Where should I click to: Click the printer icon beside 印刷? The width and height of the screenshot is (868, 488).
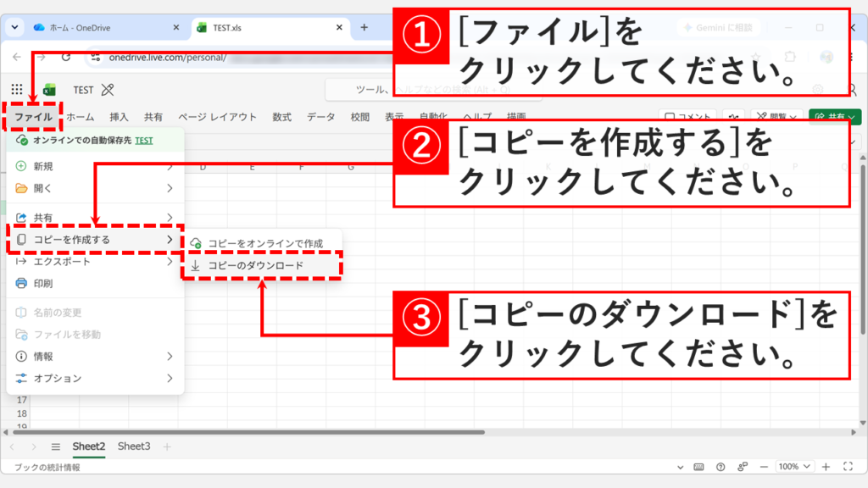click(x=21, y=283)
